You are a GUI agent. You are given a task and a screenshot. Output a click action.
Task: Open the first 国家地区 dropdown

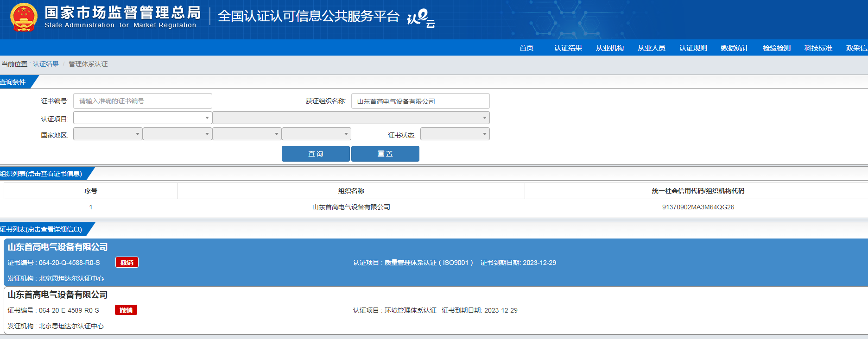(x=108, y=134)
